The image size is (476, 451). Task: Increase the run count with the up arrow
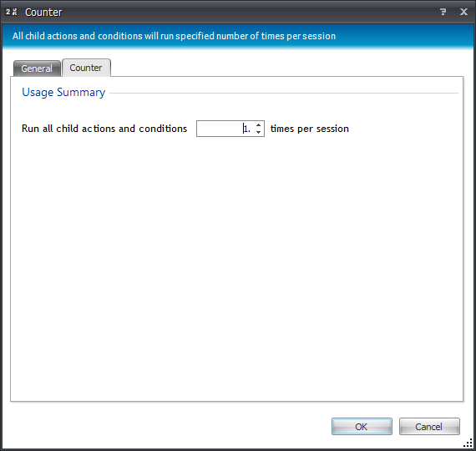click(x=258, y=124)
